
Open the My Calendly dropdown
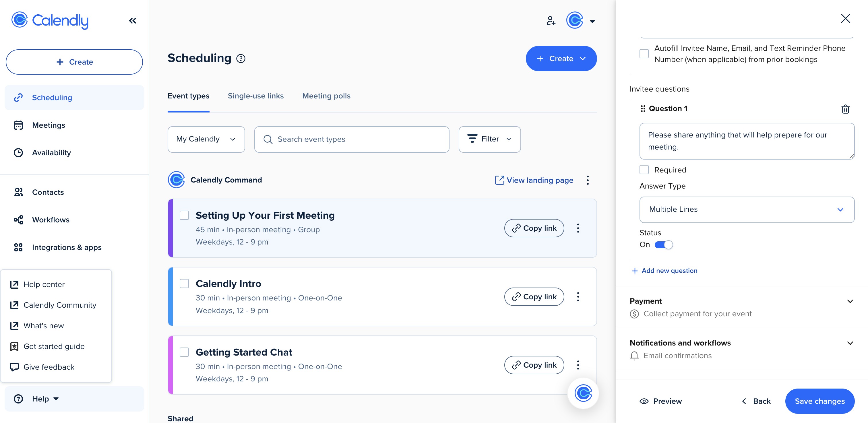(x=206, y=139)
